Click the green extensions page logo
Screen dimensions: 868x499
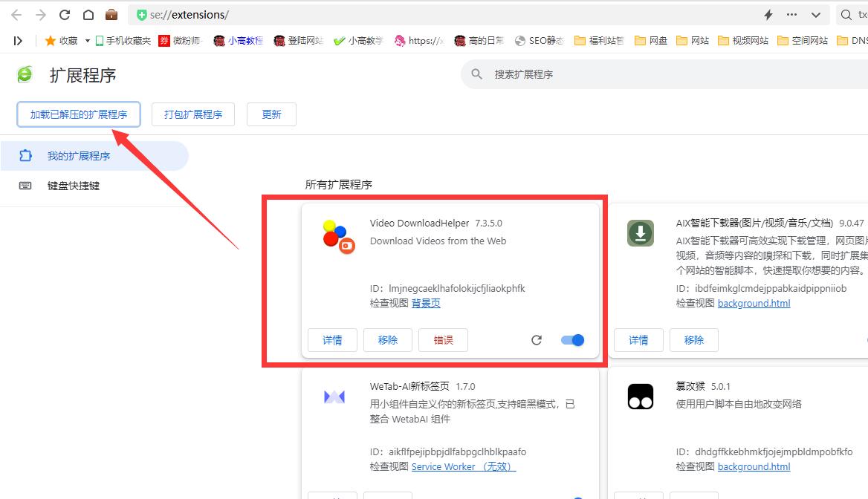pos(24,74)
